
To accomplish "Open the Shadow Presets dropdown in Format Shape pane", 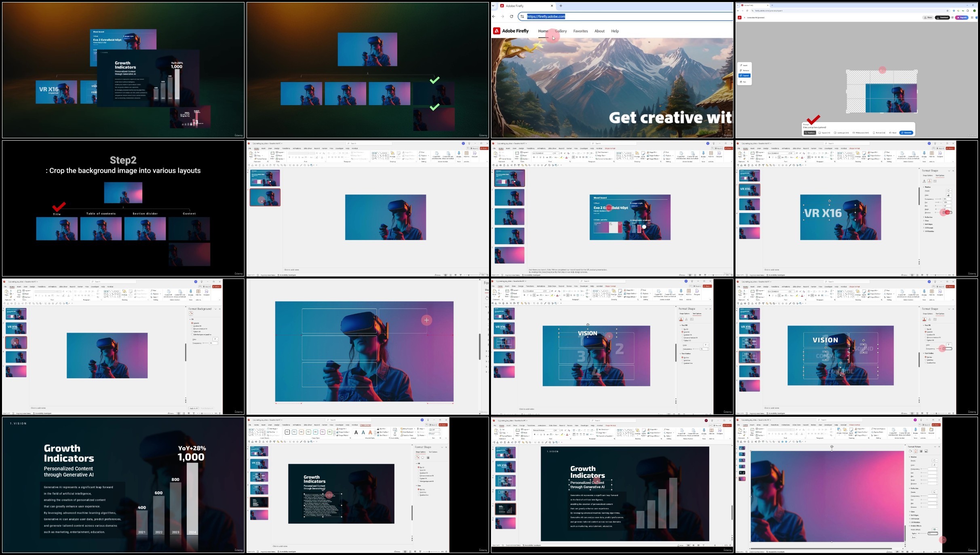I will pos(949,191).
